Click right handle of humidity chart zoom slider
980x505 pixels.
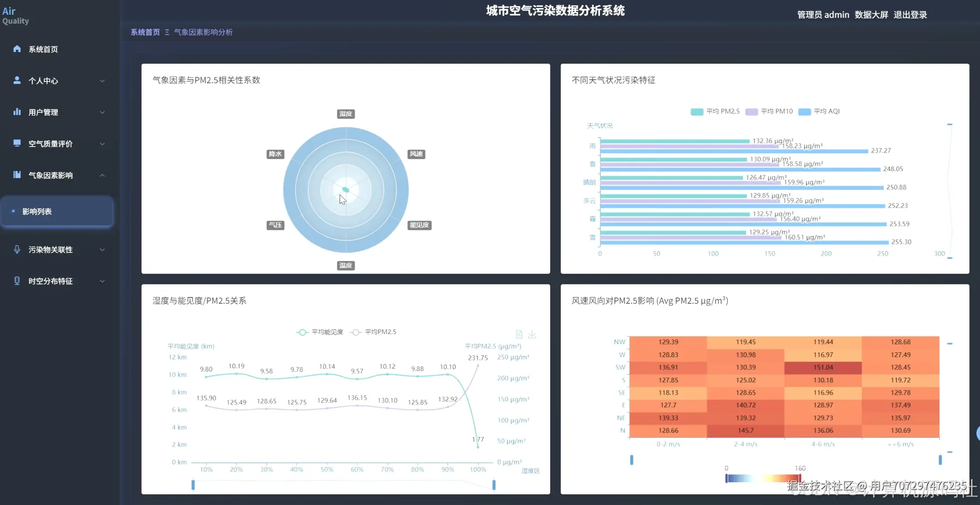494,485
